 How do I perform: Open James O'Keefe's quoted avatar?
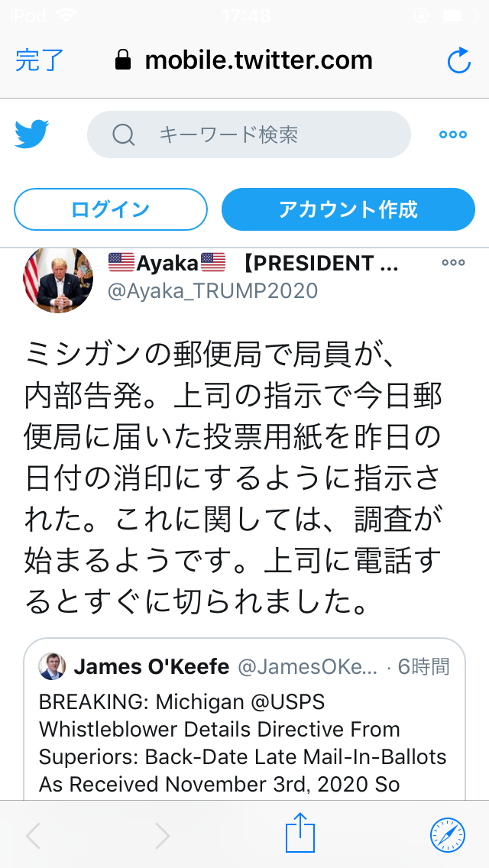[x=52, y=666]
